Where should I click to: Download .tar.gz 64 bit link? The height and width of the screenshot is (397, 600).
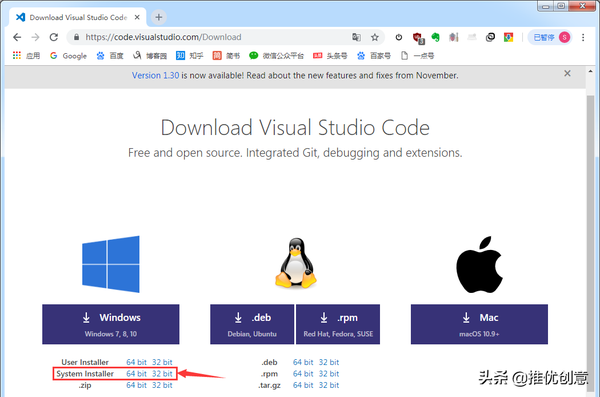[303, 385]
